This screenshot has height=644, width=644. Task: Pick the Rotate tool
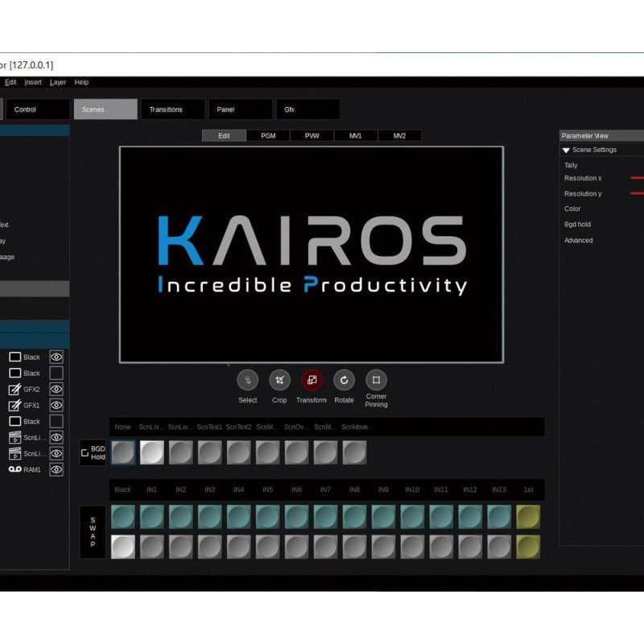tap(344, 380)
